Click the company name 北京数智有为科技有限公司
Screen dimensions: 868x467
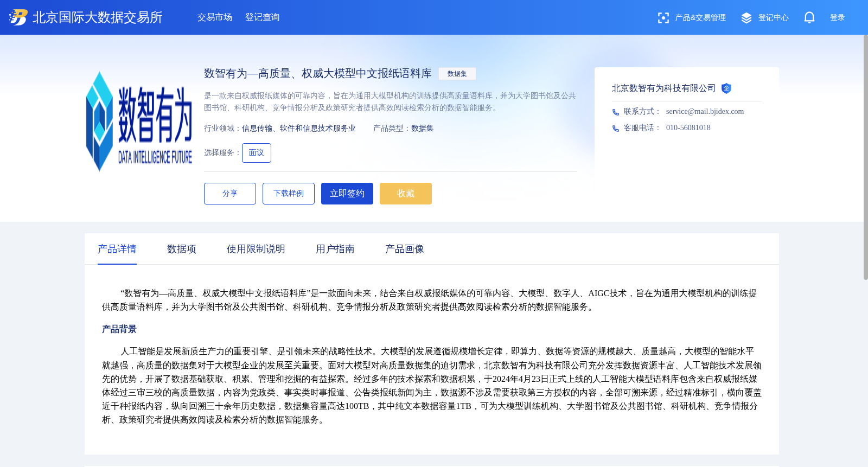[x=664, y=88]
